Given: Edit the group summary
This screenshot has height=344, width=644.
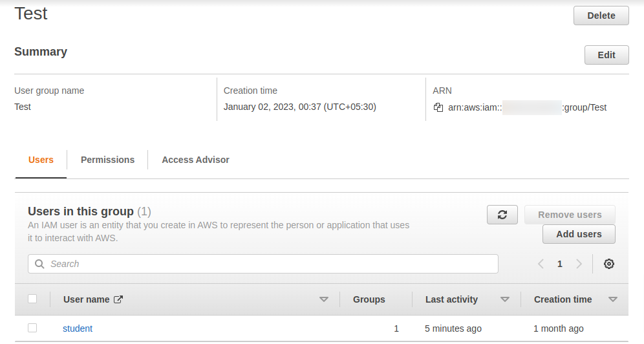Looking at the screenshot, I should point(606,55).
